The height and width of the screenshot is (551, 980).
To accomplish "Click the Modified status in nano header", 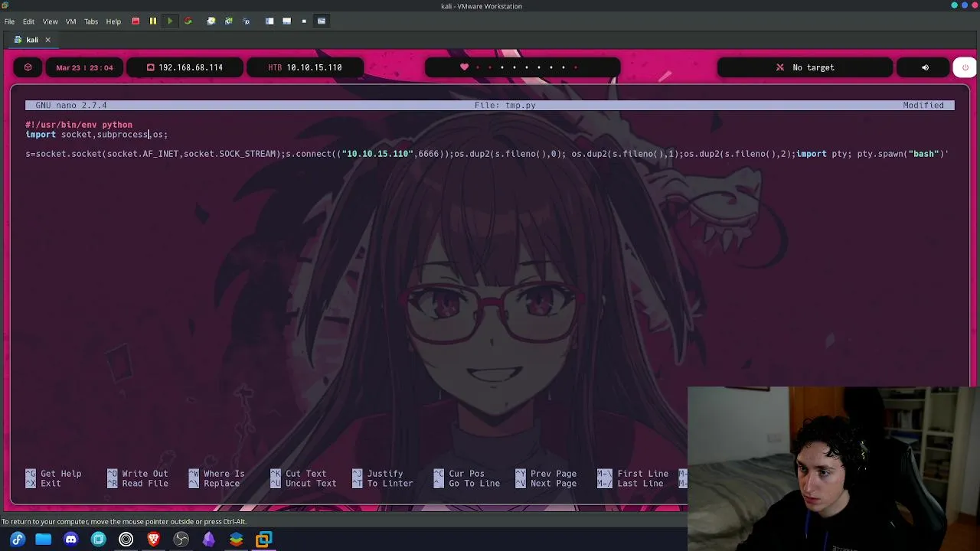I will click(x=923, y=106).
